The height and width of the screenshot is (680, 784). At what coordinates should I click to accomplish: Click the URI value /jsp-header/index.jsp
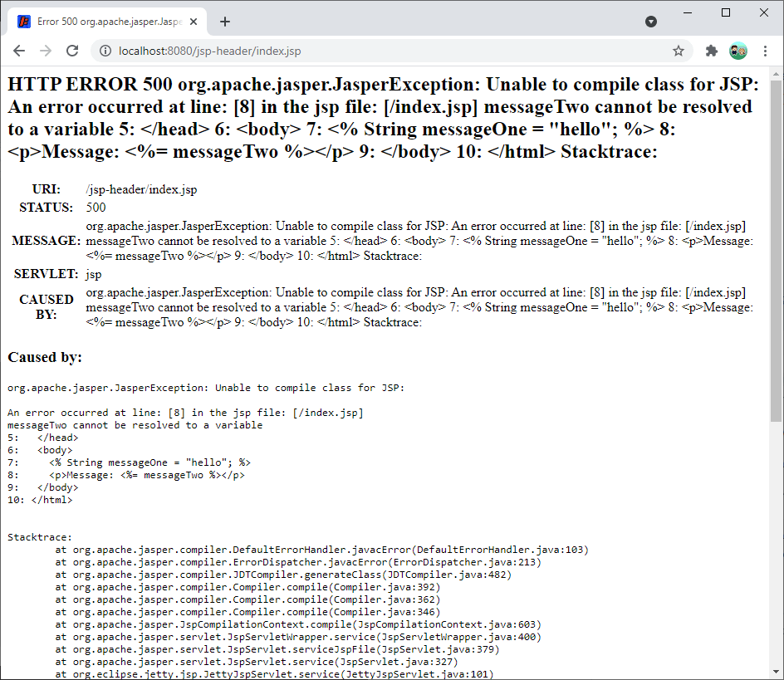pyautogui.click(x=141, y=189)
